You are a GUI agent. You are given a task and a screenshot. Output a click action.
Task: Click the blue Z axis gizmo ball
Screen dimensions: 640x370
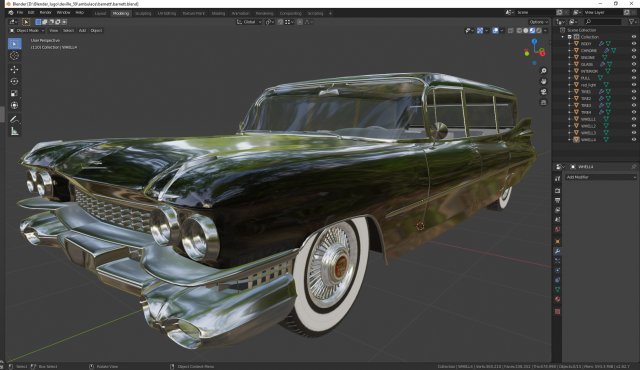pyautogui.click(x=534, y=41)
